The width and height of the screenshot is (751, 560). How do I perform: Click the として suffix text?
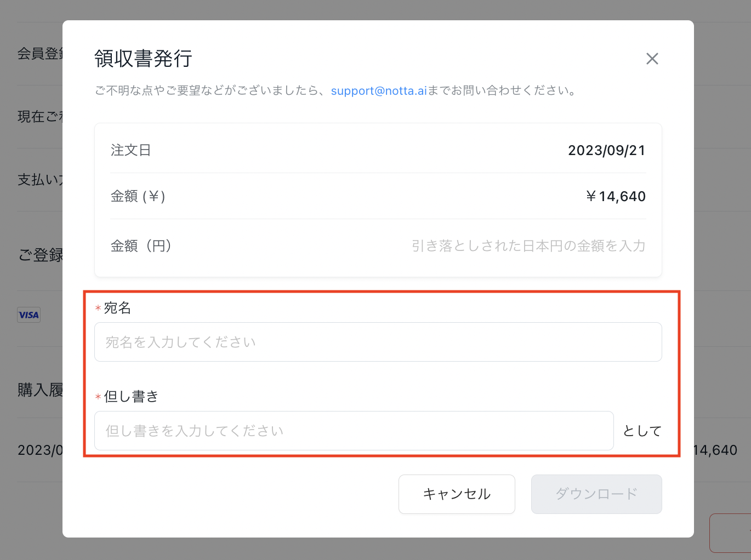(x=642, y=431)
